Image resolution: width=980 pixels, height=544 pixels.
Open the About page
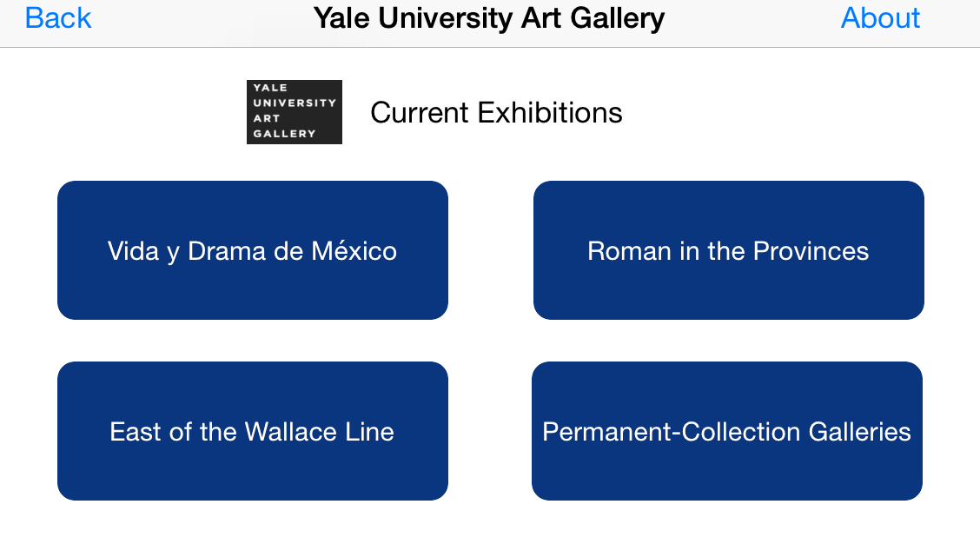click(880, 18)
